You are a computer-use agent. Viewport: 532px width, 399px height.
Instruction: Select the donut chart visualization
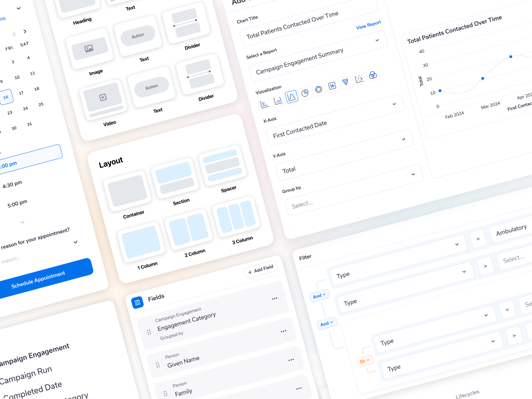pyautogui.click(x=319, y=89)
